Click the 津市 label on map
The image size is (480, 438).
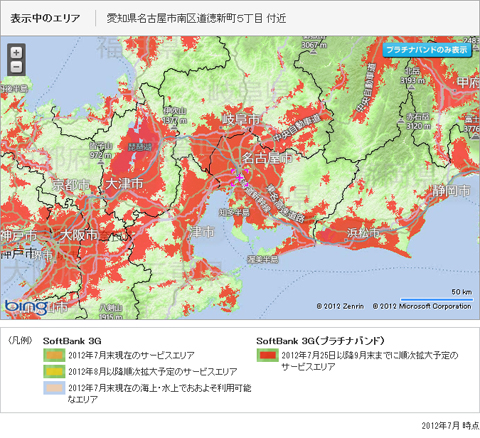pos(202,232)
